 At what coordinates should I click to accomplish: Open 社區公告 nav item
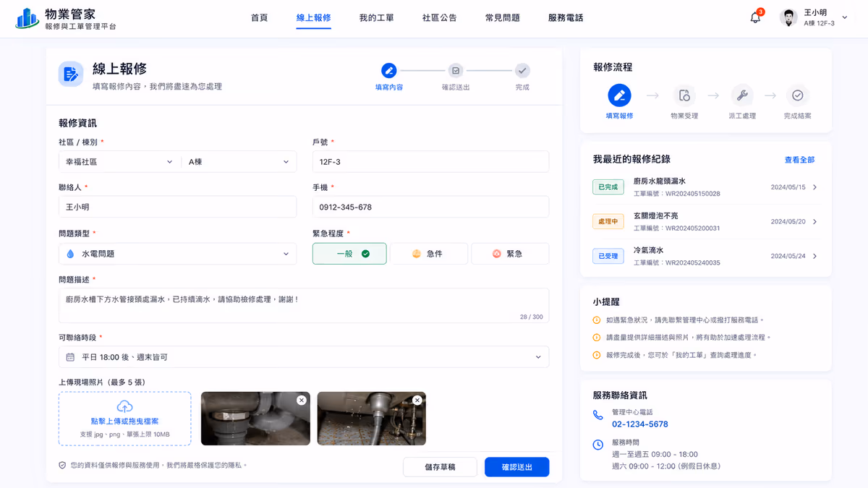(440, 18)
